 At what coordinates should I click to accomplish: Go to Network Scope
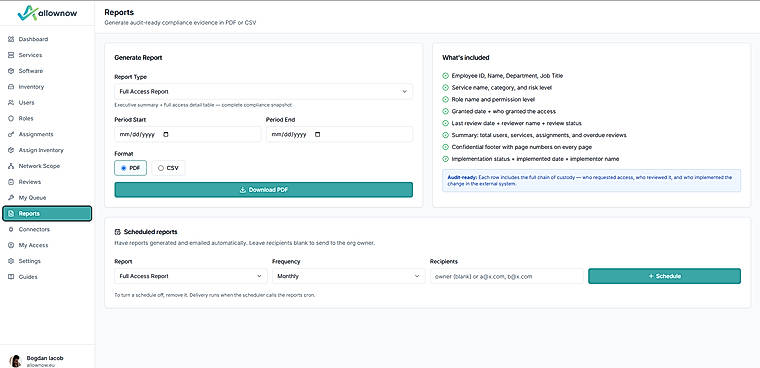coord(47,166)
